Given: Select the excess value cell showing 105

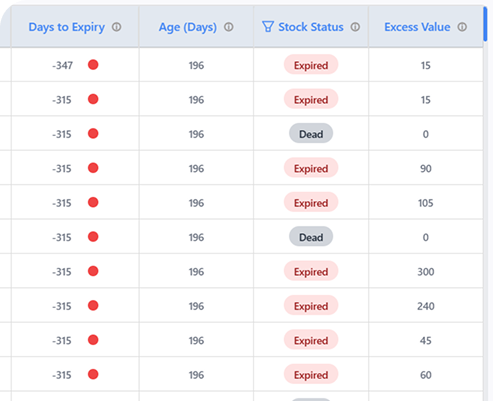Looking at the screenshot, I should [426, 203].
